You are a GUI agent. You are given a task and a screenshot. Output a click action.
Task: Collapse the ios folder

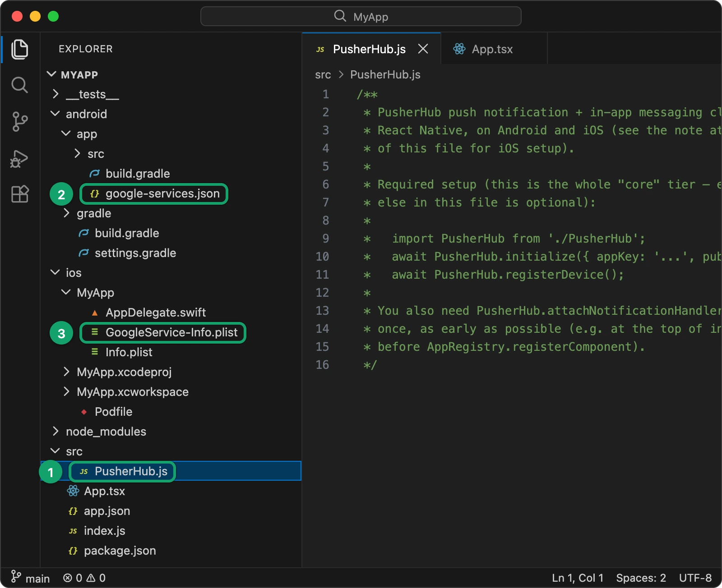(55, 272)
